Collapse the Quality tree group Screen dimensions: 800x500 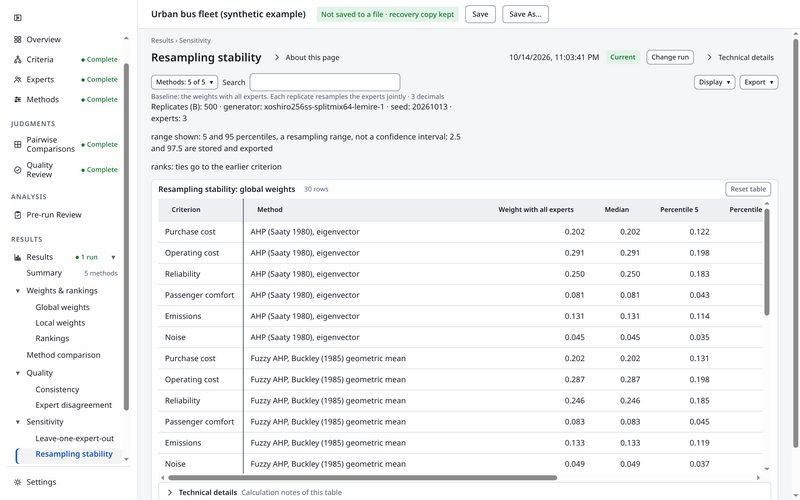pyautogui.click(x=18, y=373)
